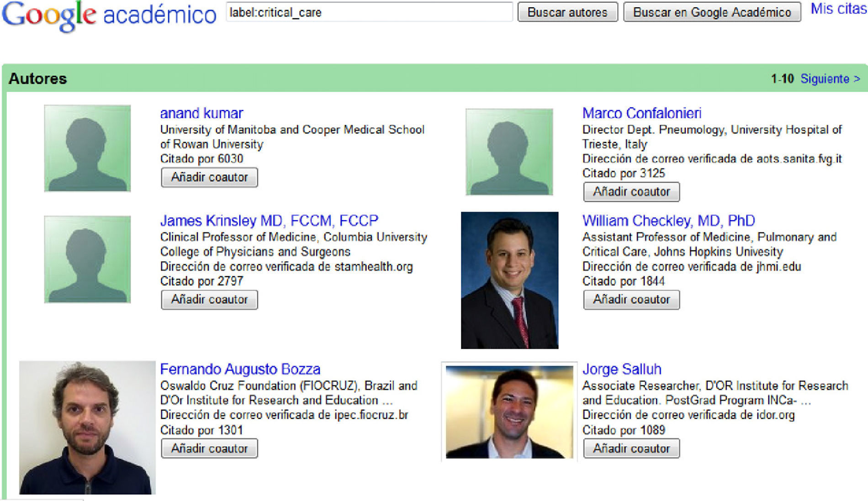Click James Krinsley's placeholder avatar
868x501 pixels.
(x=87, y=259)
